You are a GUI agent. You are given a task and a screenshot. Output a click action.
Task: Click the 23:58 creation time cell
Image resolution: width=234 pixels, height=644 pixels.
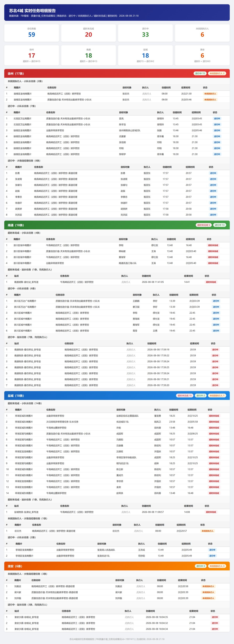(x=172, y=422)
